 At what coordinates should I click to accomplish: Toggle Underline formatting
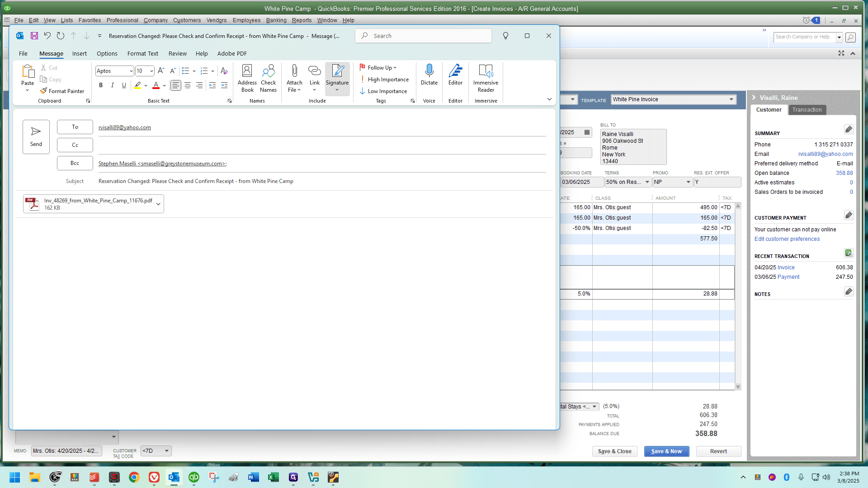tap(124, 85)
